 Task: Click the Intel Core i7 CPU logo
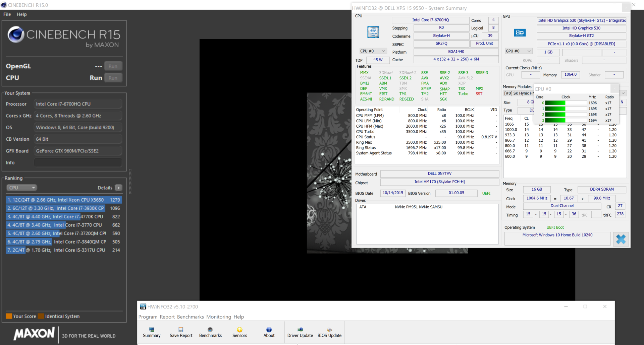click(373, 32)
